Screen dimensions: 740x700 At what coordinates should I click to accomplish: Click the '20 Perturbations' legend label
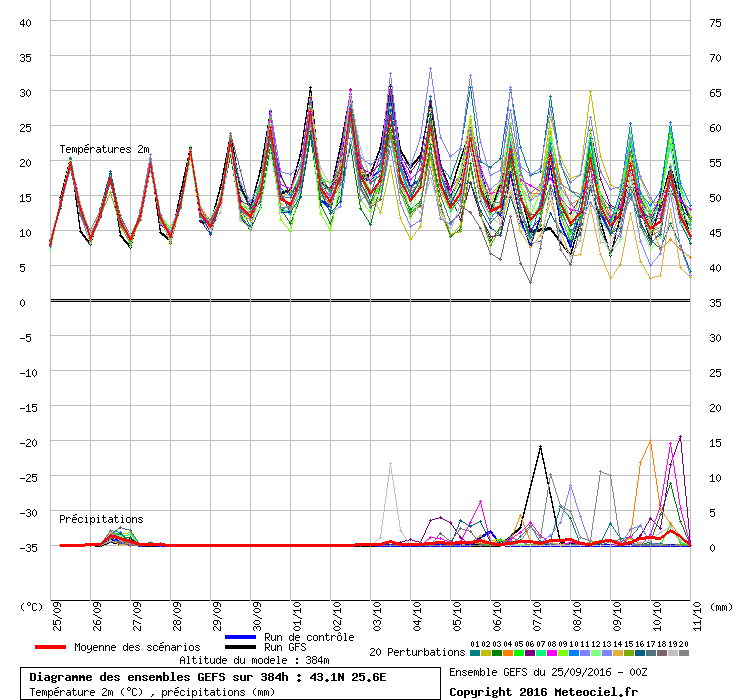pos(417,652)
